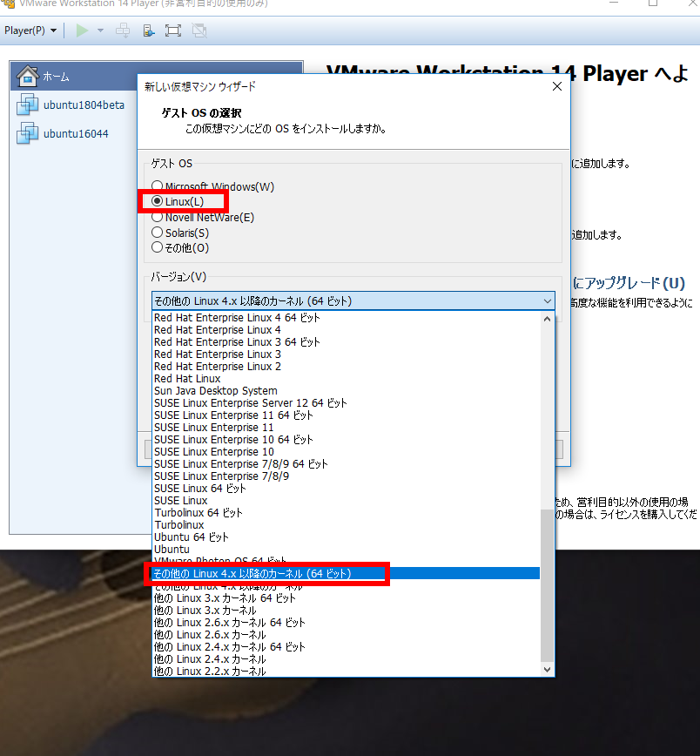
Task: Click the ubuntu1804beta VM icon
Action: click(27, 105)
